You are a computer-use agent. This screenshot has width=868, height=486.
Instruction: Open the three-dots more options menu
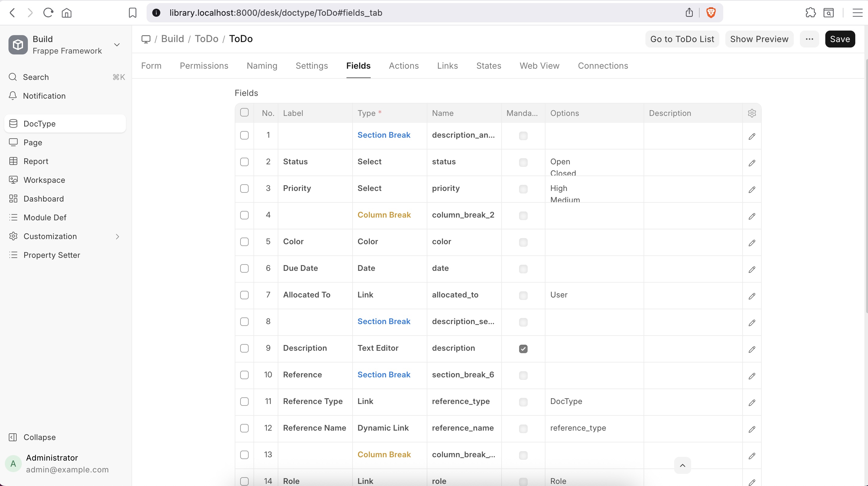pyautogui.click(x=809, y=39)
